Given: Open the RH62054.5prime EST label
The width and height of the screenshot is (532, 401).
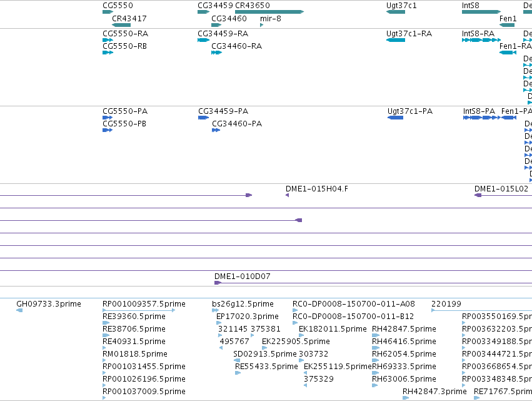Looking at the screenshot, I should tap(404, 354).
